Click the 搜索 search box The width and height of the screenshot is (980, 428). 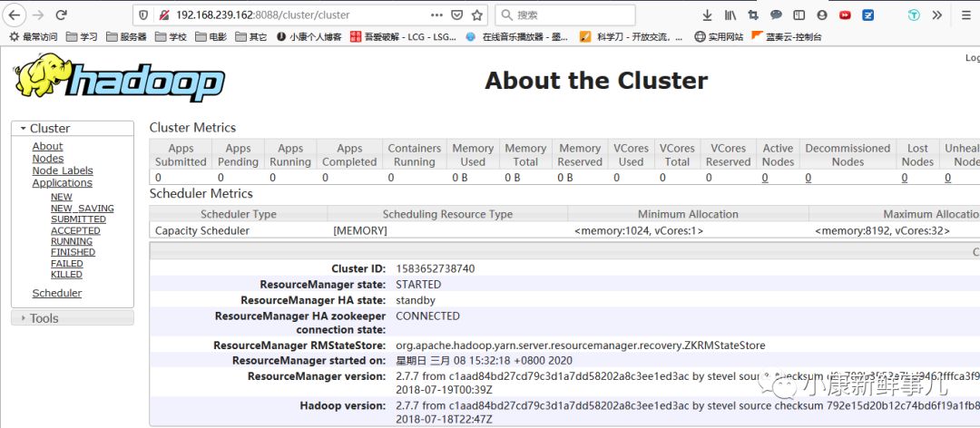565,15
